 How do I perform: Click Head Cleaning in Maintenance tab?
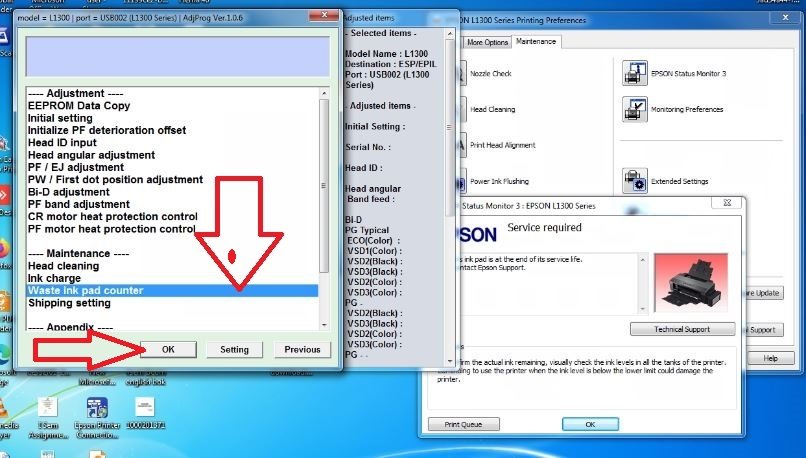click(x=492, y=109)
